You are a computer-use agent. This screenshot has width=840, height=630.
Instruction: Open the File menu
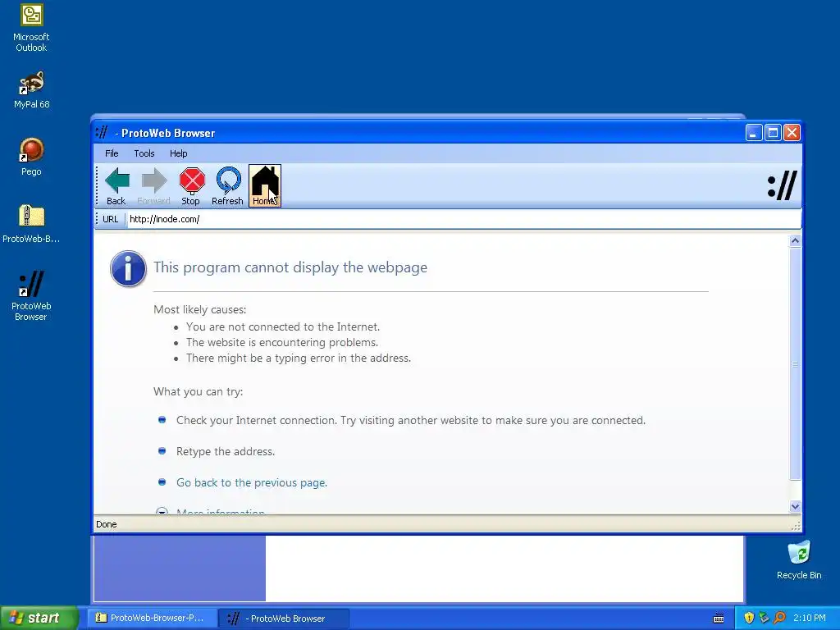click(112, 153)
